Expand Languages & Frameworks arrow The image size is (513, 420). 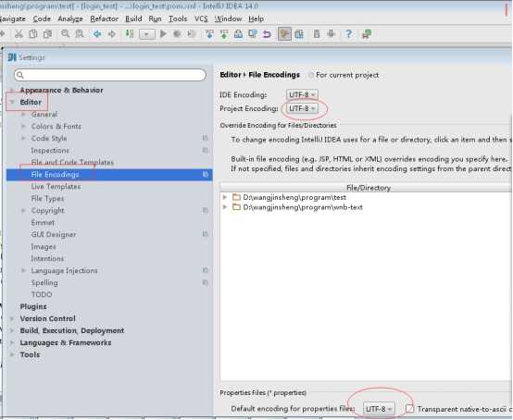tap(12, 342)
